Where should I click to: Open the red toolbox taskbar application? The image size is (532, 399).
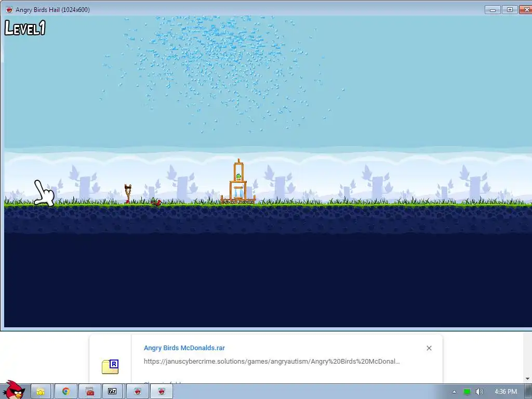coord(90,392)
